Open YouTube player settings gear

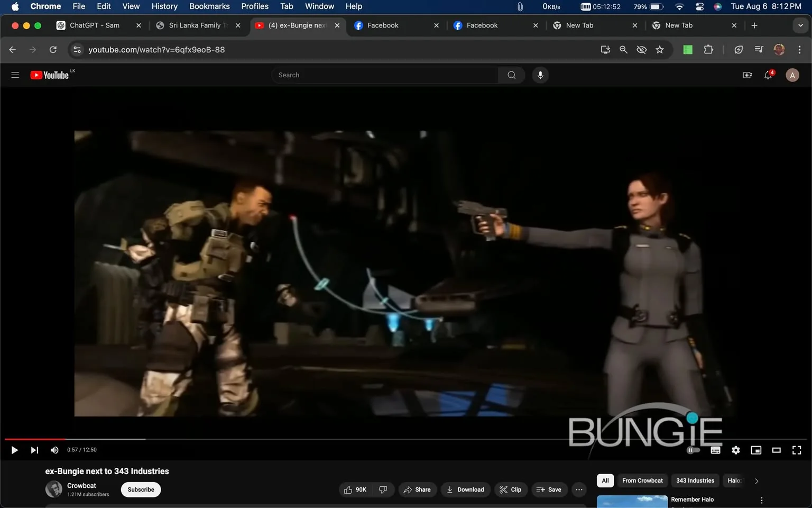pyautogui.click(x=735, y=450)
